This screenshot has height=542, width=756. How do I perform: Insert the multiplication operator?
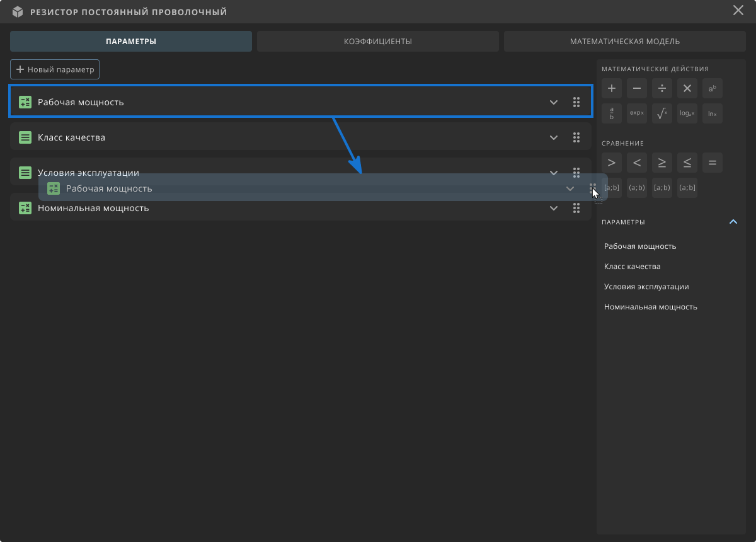pyautogui.click(x=687, y=88)
